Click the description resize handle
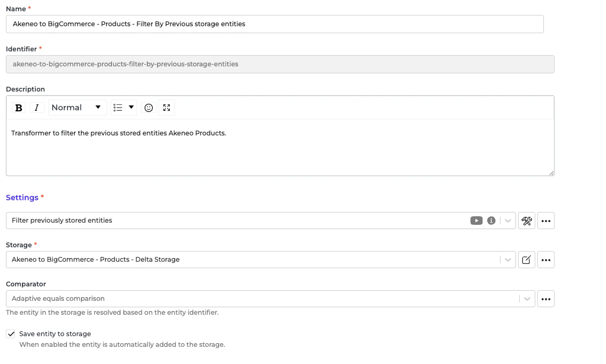This screenshot has height=364, width=606. [x=551, y=173]
